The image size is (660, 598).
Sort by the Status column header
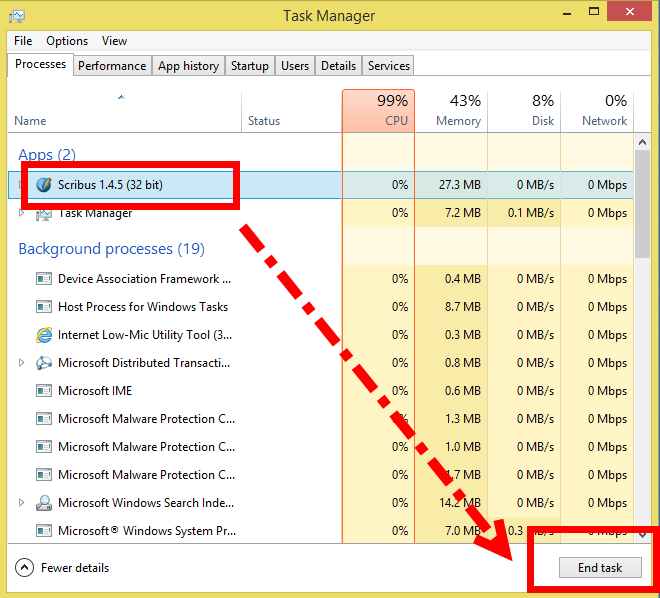coord(292,112)
